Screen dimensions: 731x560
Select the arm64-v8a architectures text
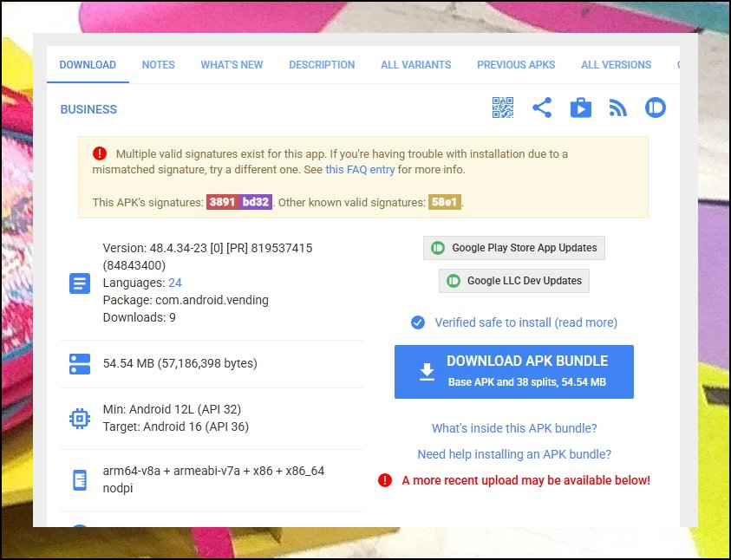[x=213, y=471]
